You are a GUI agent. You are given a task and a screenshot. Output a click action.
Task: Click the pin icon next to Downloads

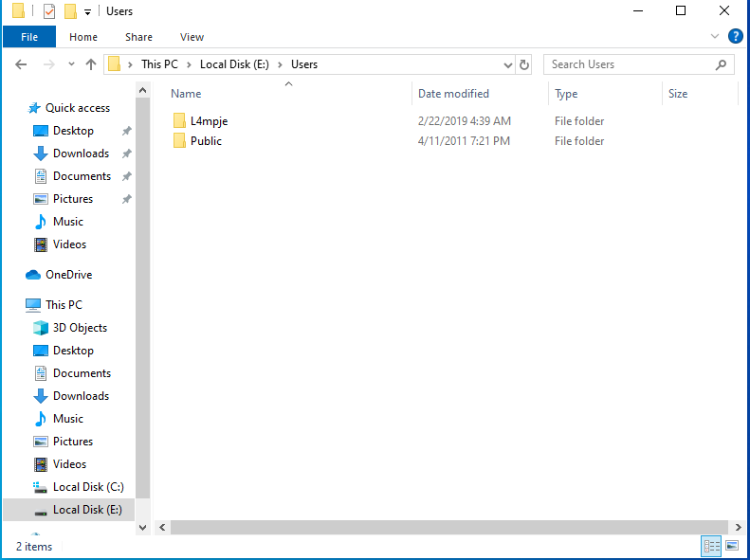pyautogui.click(x=126, y=154)
